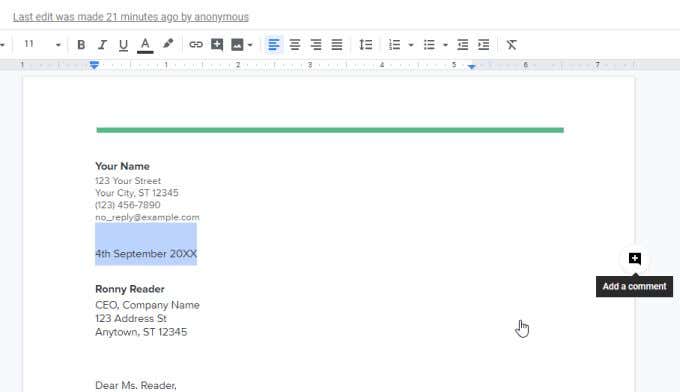Click the 'Your City, ST 12345' line
This screenshot has height=392, width=680.
pos(137,193)
